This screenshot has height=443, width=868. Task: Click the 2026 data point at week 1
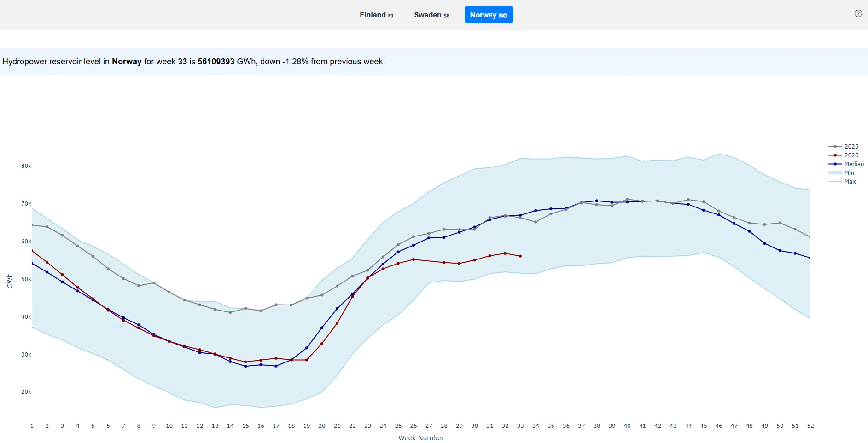[32, 251]
